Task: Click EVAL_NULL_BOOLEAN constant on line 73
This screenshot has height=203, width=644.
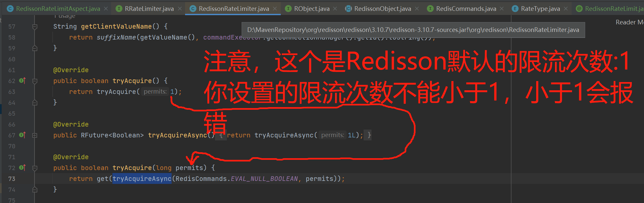Action: 264,179
